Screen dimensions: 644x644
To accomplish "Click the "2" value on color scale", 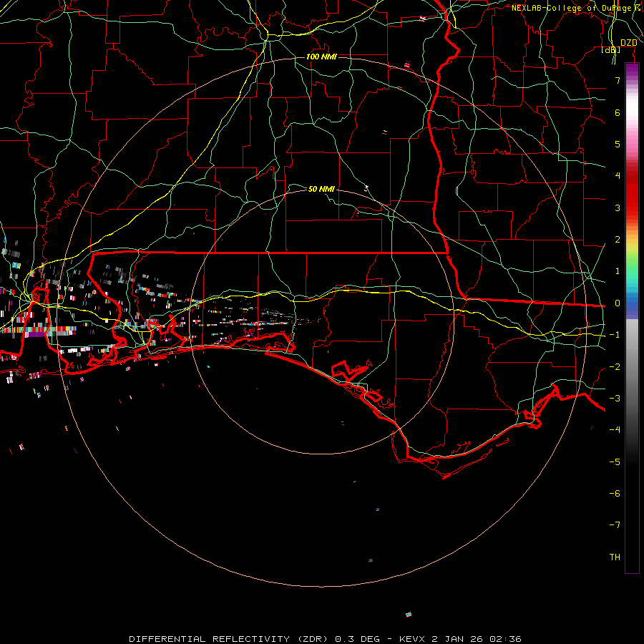I will pyautogui.click(x=618, y=240).
